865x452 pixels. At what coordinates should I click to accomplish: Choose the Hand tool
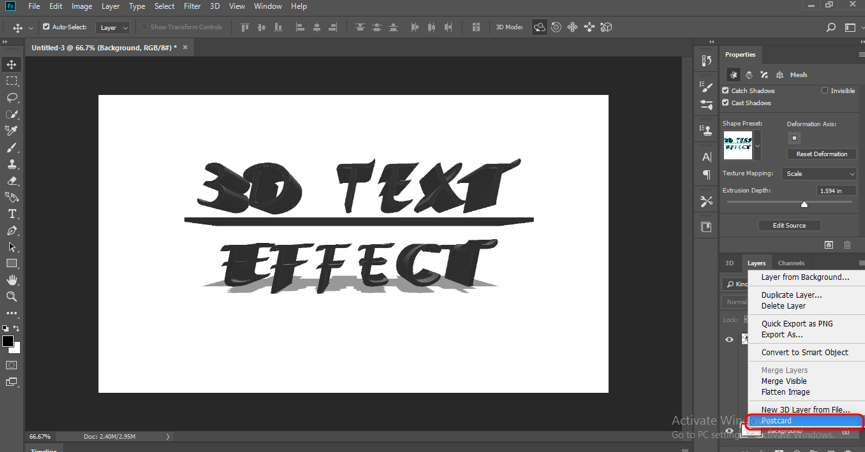coord(12,280)
